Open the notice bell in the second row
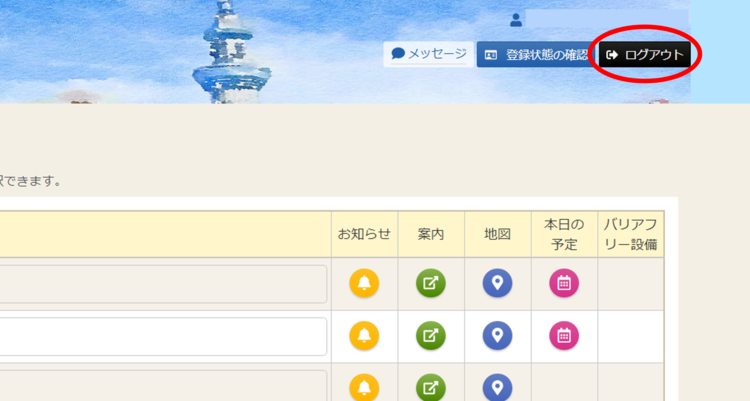Image resolution: width=750 pixels, height=401 pixels. coord(364,336)
